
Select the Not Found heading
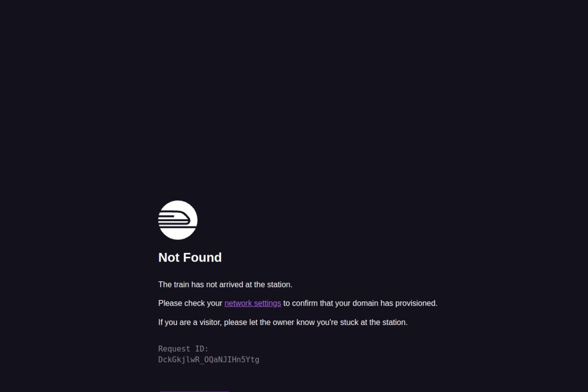[x=190, y=257]
